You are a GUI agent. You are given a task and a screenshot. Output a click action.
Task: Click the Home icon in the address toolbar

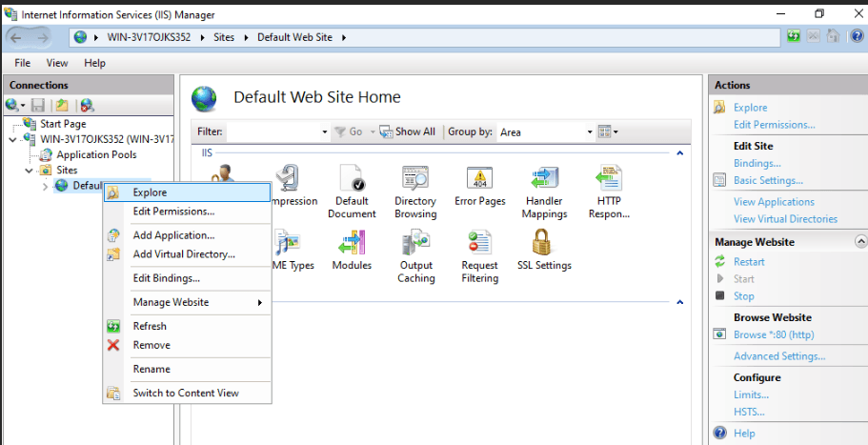coord(833,36)
